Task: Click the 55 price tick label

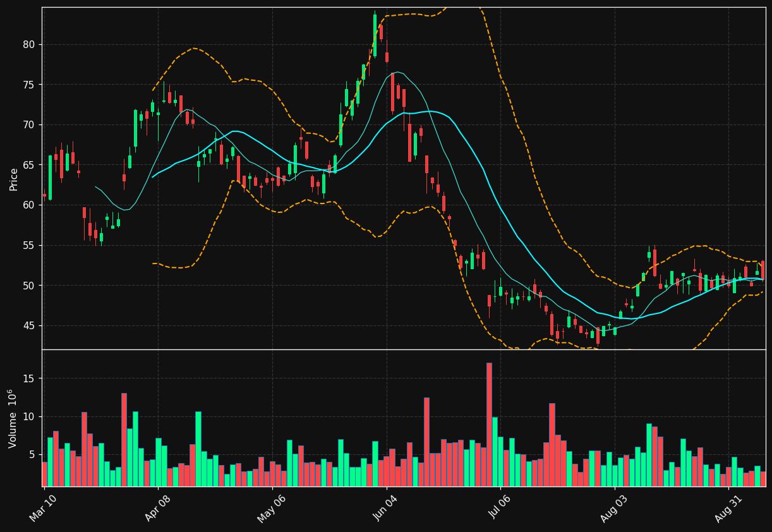Action: pyautogui.click(x=30, y=246)
